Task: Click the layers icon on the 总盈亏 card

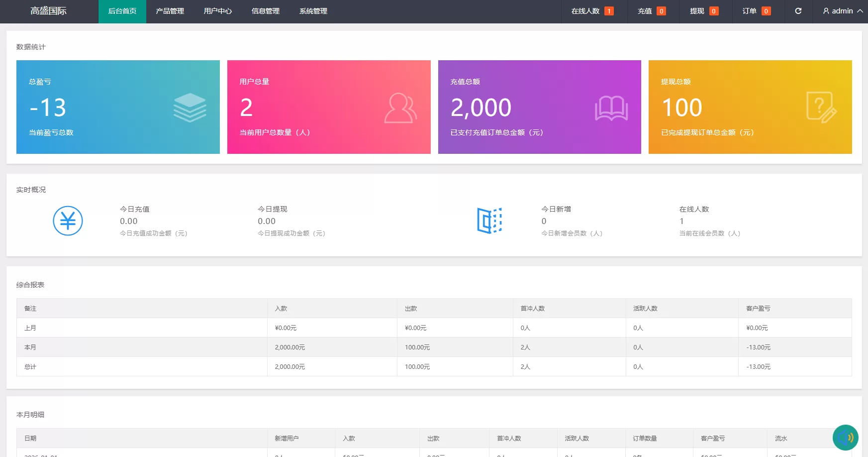Action: pos(190,107)
